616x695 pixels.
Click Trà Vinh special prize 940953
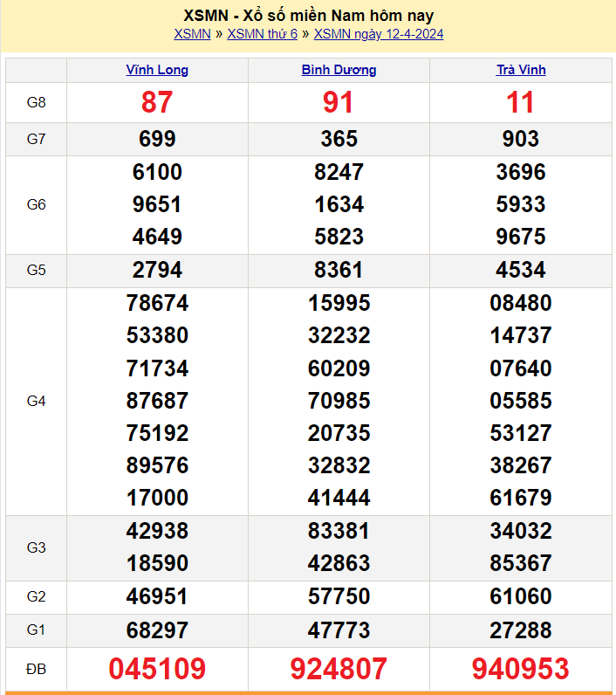(x=521, y=669)
